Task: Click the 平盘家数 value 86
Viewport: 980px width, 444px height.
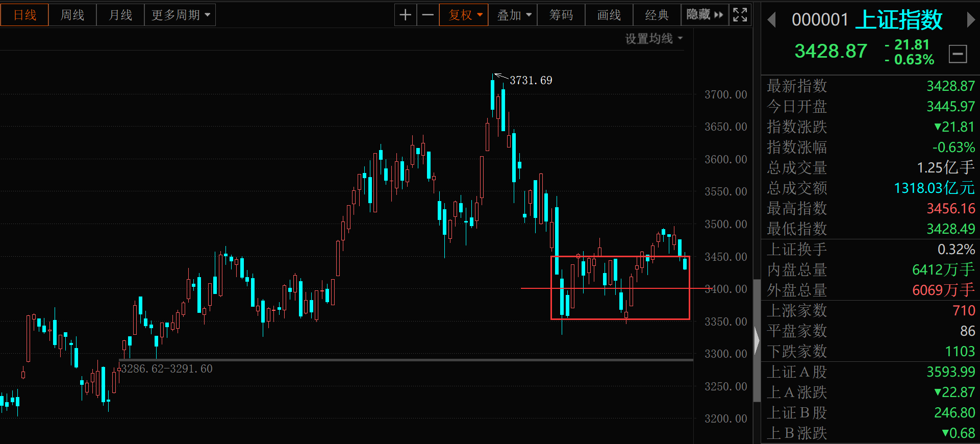Action: pos(968,331)
